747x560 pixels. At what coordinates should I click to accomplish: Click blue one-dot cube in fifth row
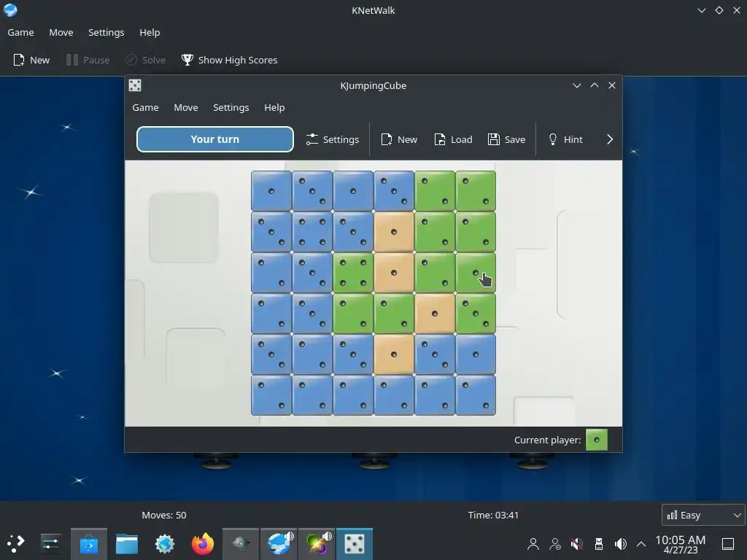[476, 354]
